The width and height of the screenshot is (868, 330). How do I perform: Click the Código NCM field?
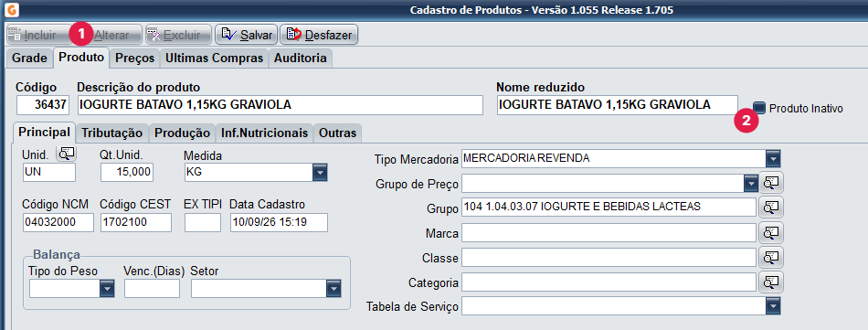click(58, 222)
